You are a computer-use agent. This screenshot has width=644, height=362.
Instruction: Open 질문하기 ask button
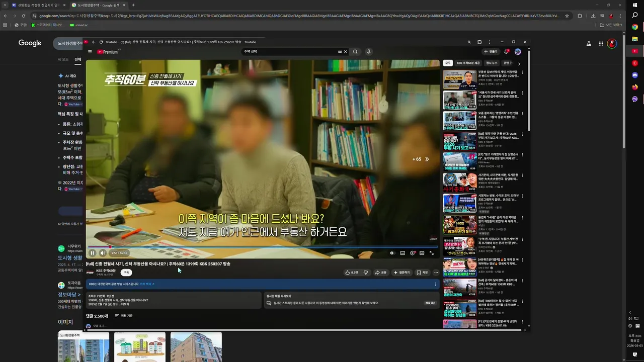click(x=401, y=273)
